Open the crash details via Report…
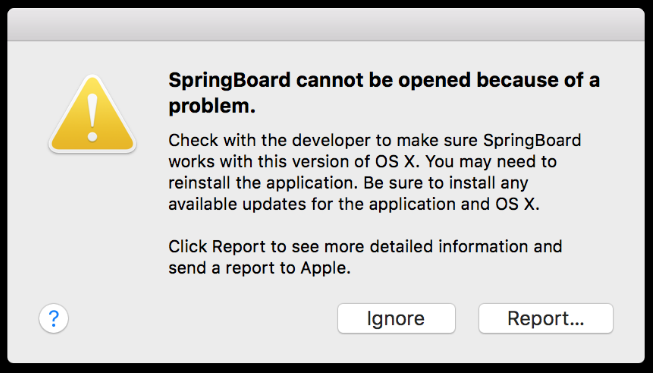 tap(546, 318)
